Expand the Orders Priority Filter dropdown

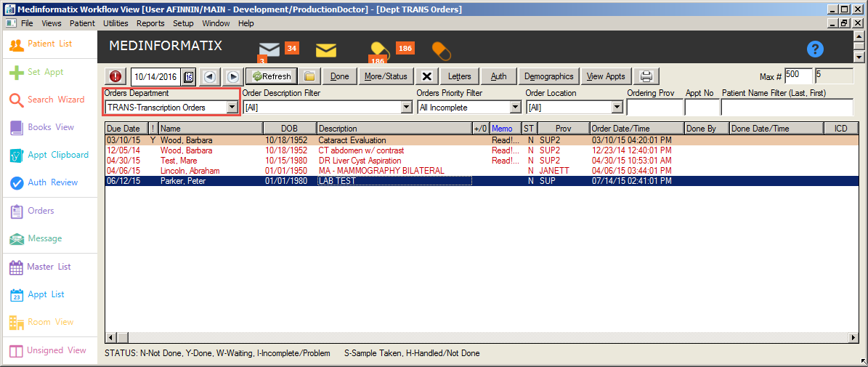coord(515,108)
